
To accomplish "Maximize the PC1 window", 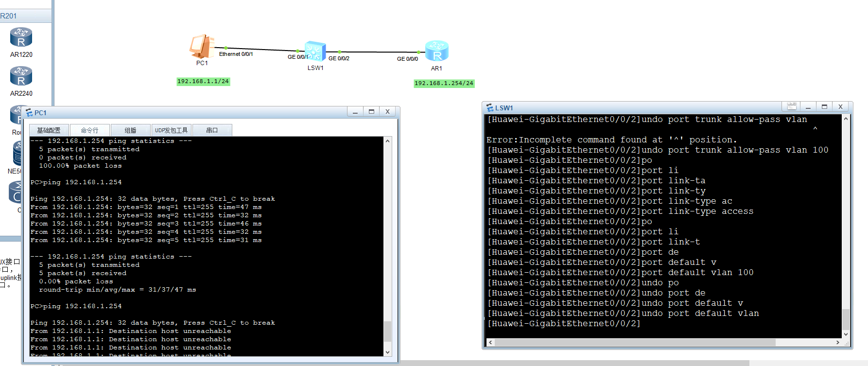I will click(371, 112).
